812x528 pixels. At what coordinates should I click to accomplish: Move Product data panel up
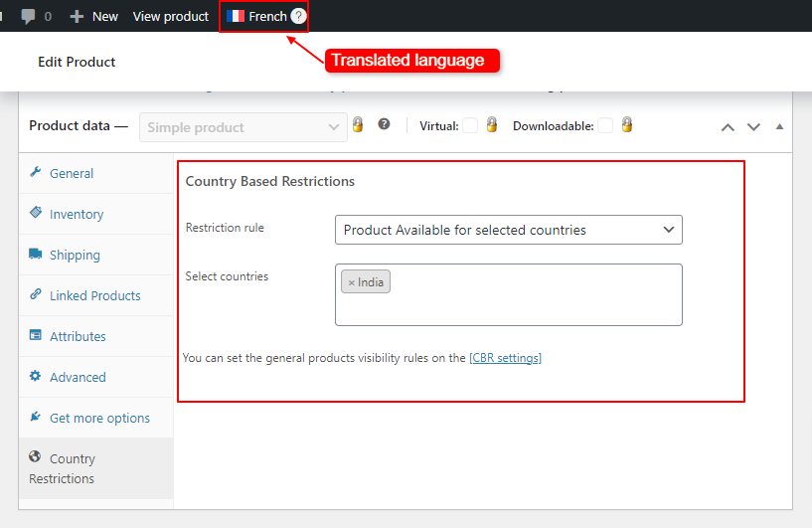click(728, 127)
